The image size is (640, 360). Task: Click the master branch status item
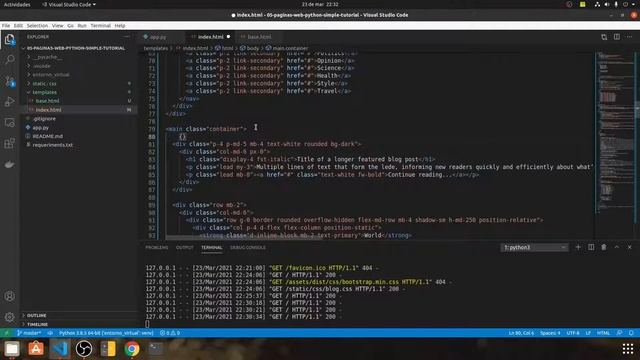[29, 333]
